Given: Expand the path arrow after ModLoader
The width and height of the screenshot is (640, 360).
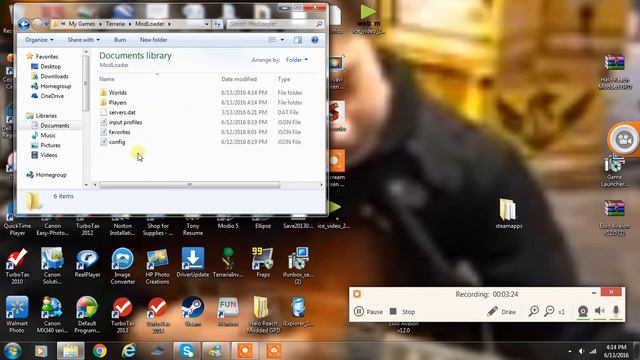Looking at the screenshot, I should click(169, 24).
